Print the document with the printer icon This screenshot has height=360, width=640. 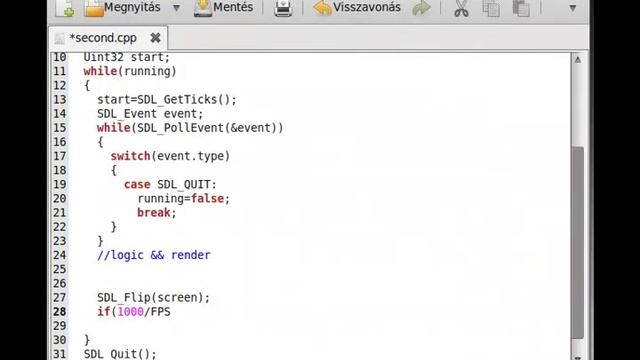(x=283, y=8)
